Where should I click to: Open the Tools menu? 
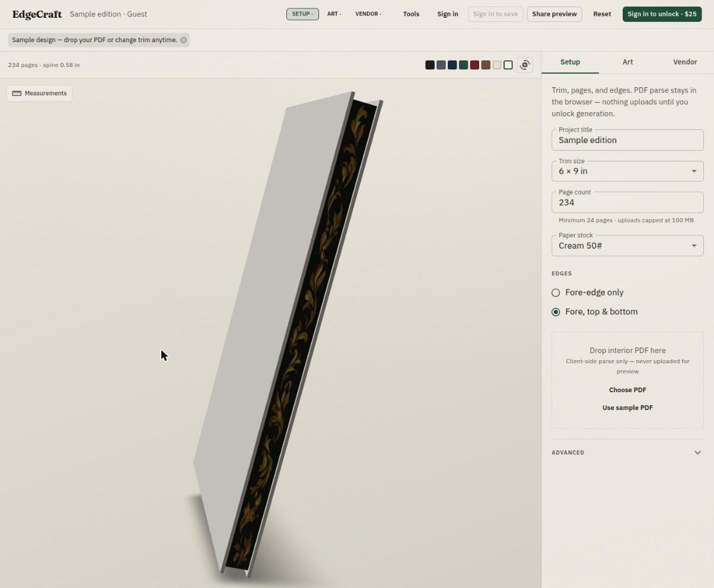pos(411,14)
